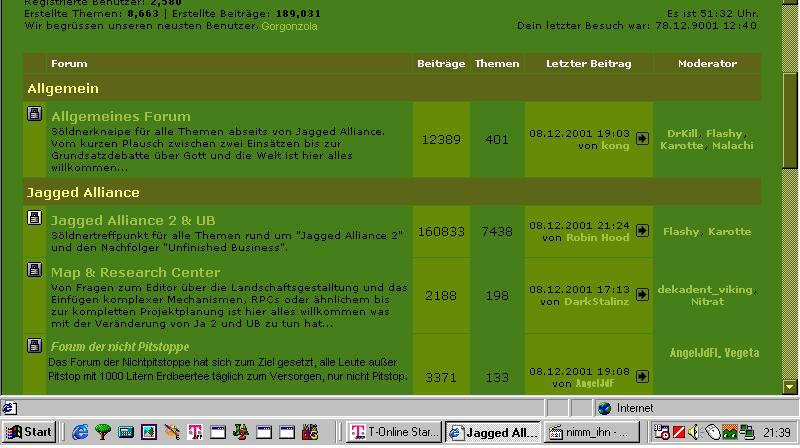View moderator Malachi's profile
Viewport: 800px width, 448px height.
(732, 145)
